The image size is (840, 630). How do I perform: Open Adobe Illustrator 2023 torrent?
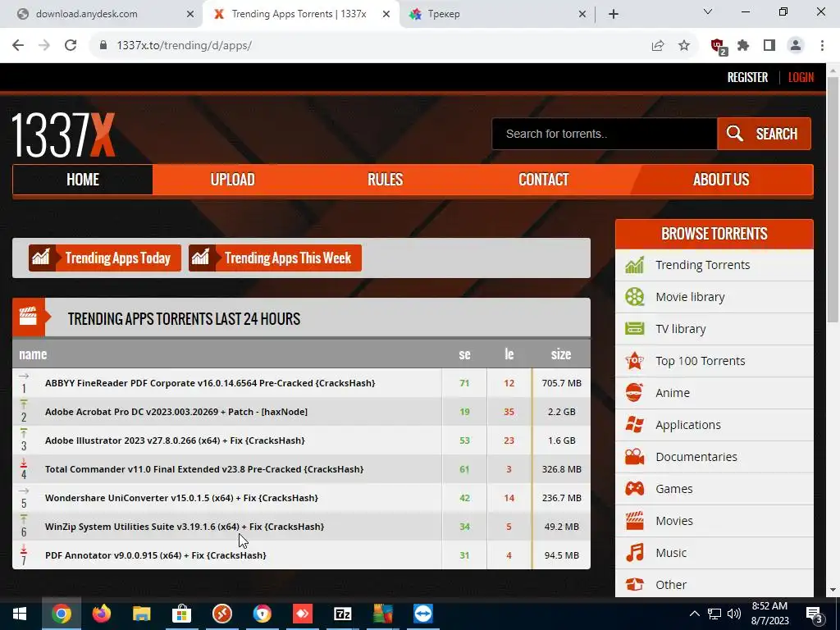tap(175, 441)
